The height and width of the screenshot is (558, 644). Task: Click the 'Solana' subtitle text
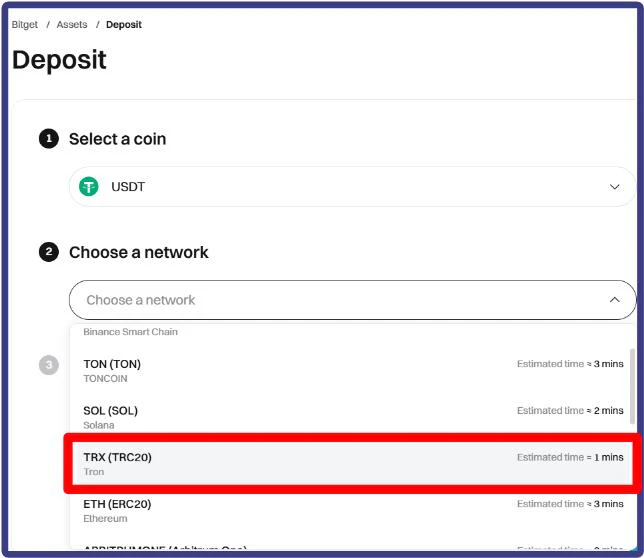pos(99,425)
